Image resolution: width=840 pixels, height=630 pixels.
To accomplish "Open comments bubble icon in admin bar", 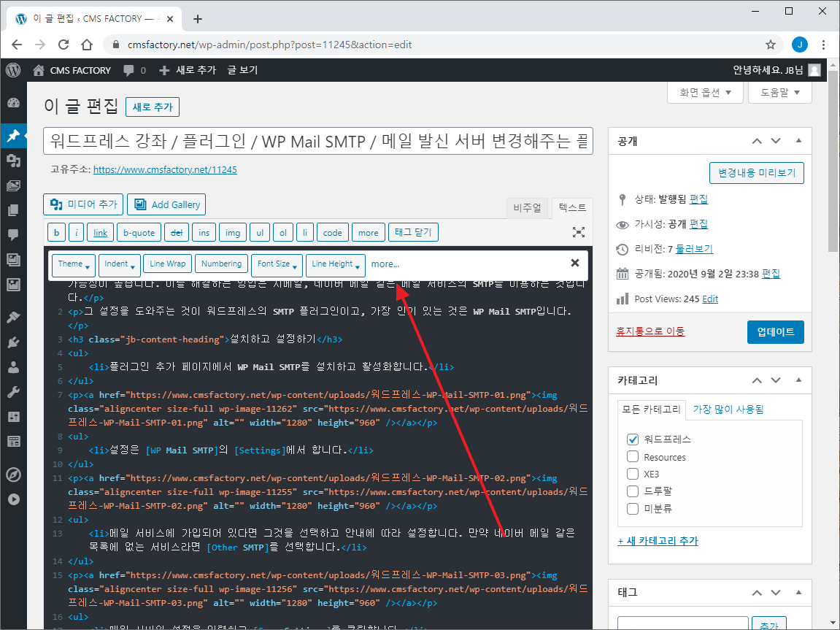I will click(128, 70).
